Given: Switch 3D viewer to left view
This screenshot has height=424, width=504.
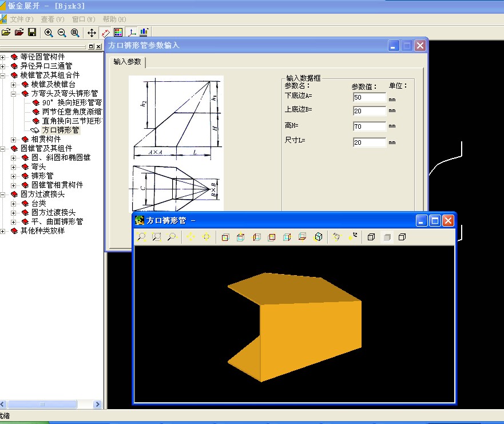Looking at the screenshot, I should click(x=256, y=237).
